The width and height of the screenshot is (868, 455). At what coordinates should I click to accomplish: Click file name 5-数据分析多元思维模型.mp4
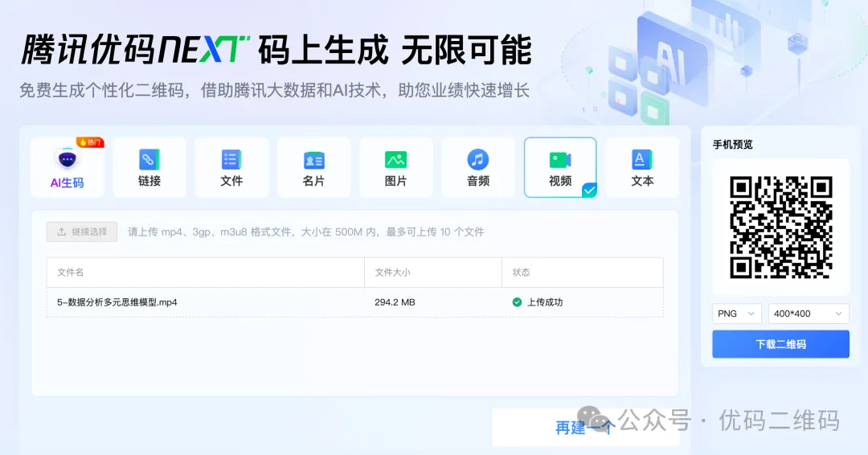click(x=117, y=302)
